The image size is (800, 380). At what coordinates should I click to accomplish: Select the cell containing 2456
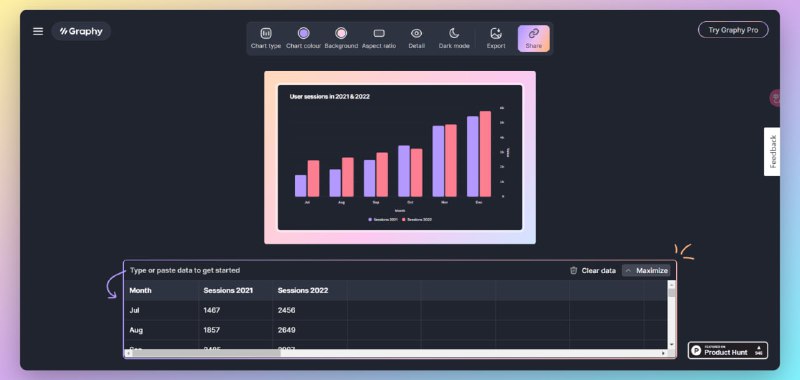tap(310, 310)
